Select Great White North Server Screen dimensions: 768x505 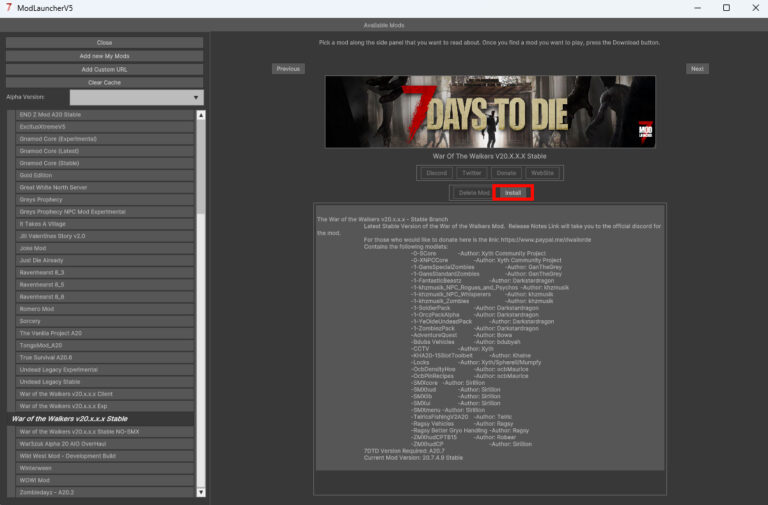[x=105, y=188]
